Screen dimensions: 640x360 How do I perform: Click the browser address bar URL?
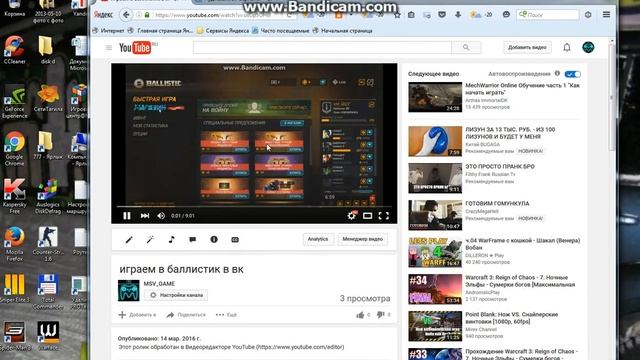212,15
